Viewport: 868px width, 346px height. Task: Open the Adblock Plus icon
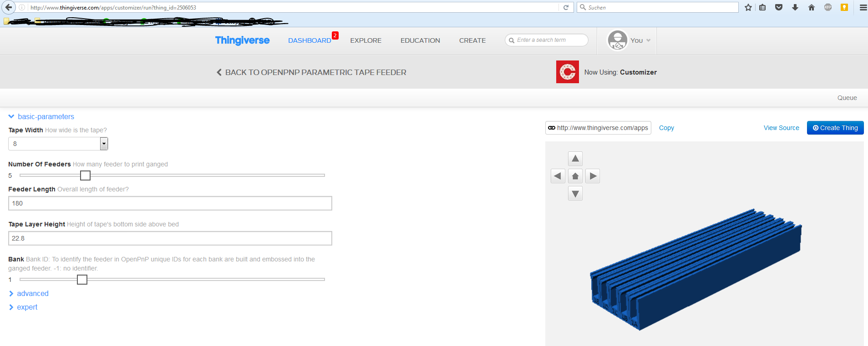[x=828, y=7]
